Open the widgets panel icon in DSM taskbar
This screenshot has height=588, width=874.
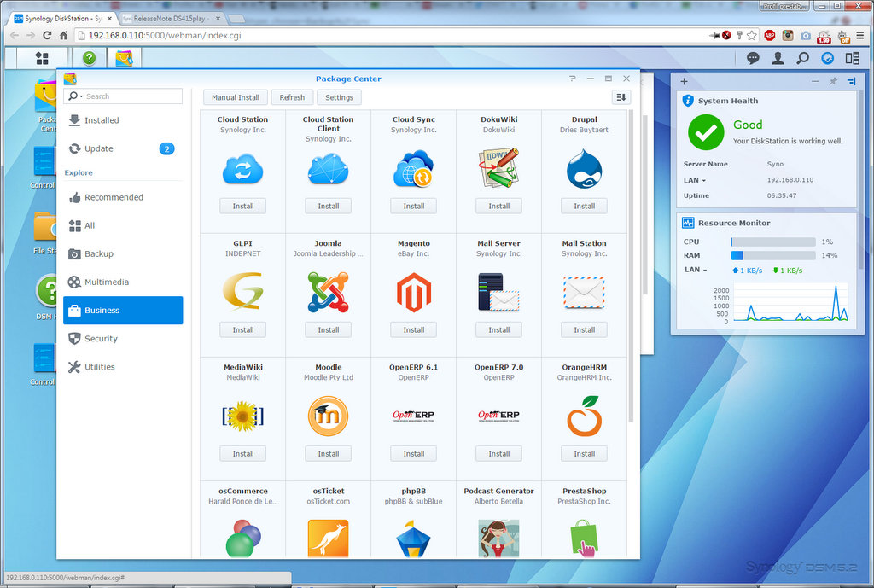coord(853,58)
